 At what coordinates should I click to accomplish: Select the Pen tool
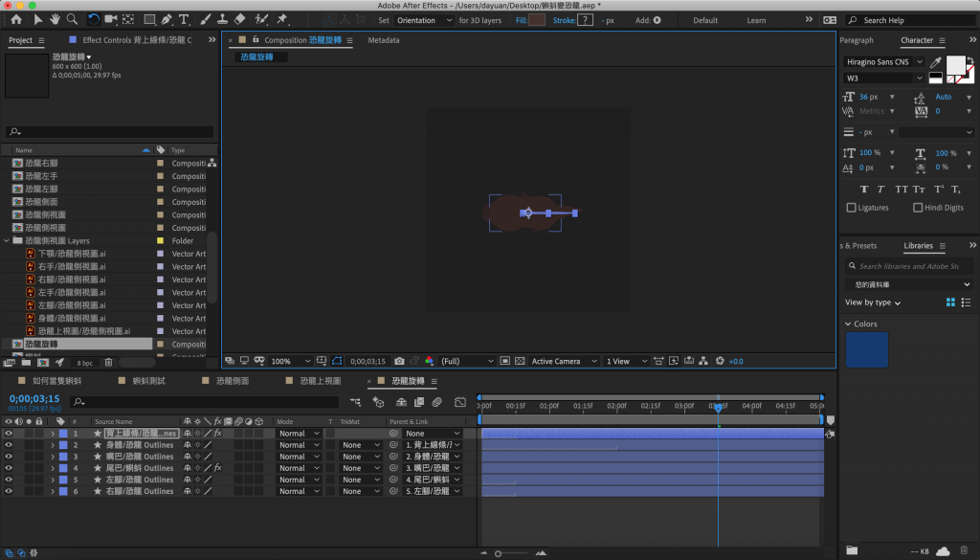coord(167,19)
